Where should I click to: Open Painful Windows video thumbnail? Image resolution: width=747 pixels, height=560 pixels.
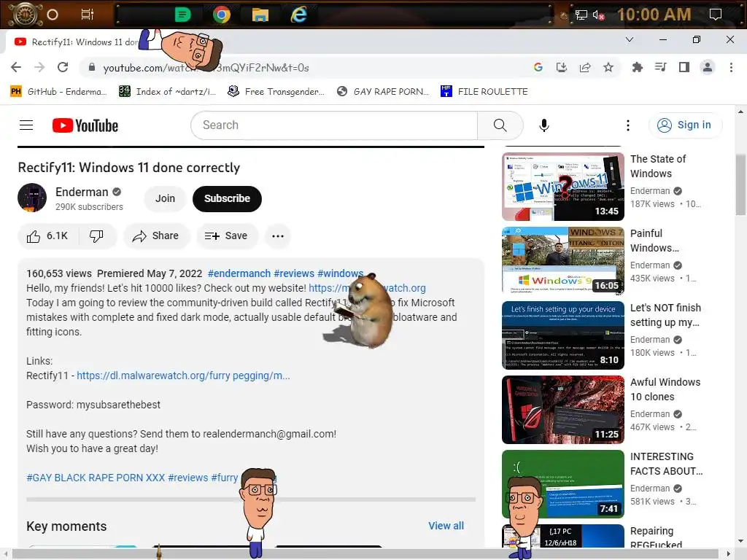point(562,261)
